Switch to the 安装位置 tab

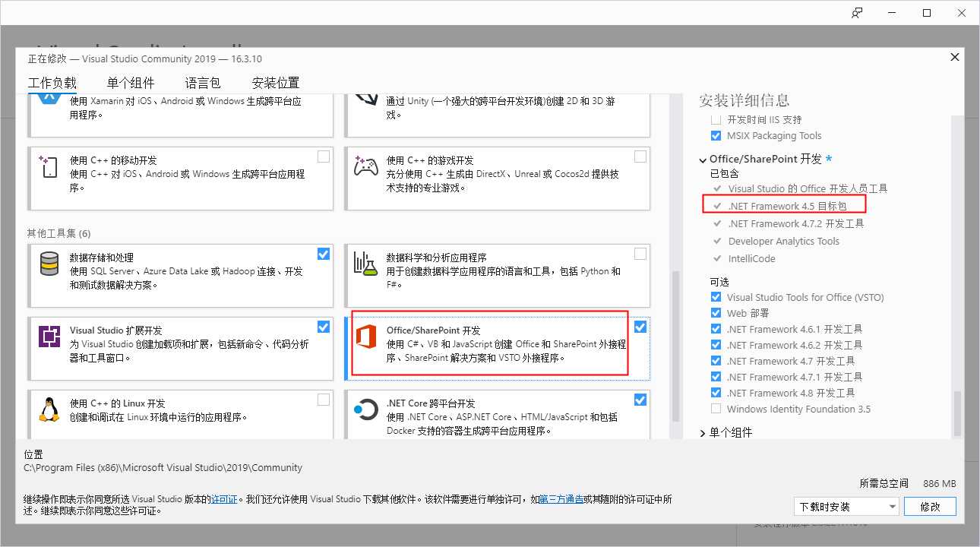pos(276,83)
